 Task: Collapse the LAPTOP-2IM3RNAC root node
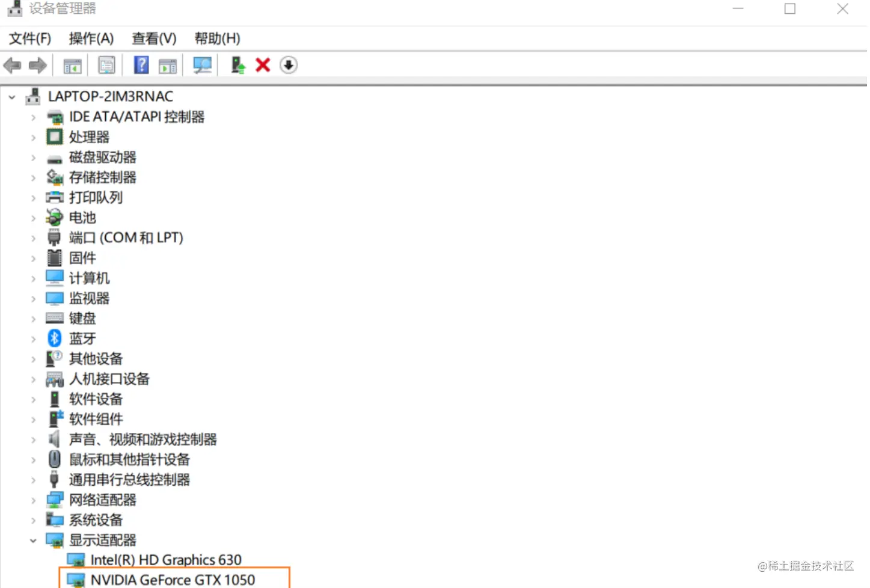coord(12,97)
